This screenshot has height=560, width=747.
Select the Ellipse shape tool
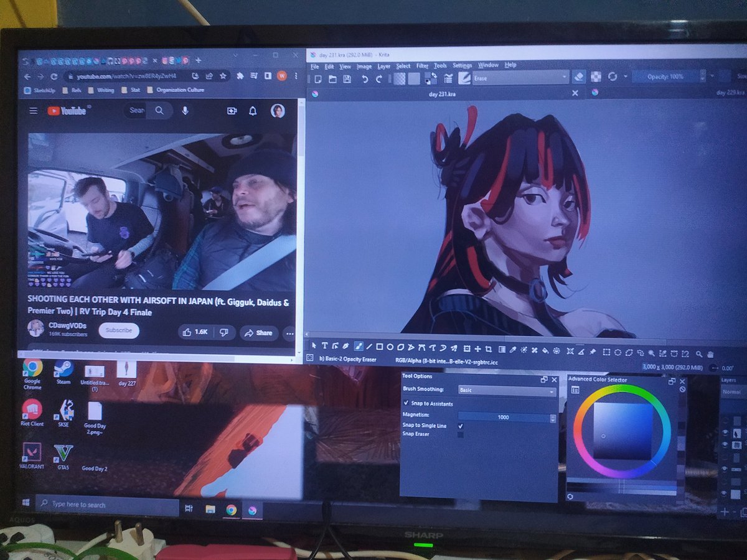pyautogui.click(x=389, y=347)
